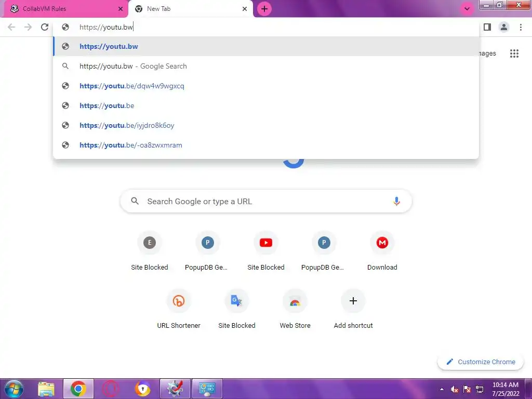Go back with the back arrow
The height and width of the screenshot is (399, 532).
tap(11, 27)
